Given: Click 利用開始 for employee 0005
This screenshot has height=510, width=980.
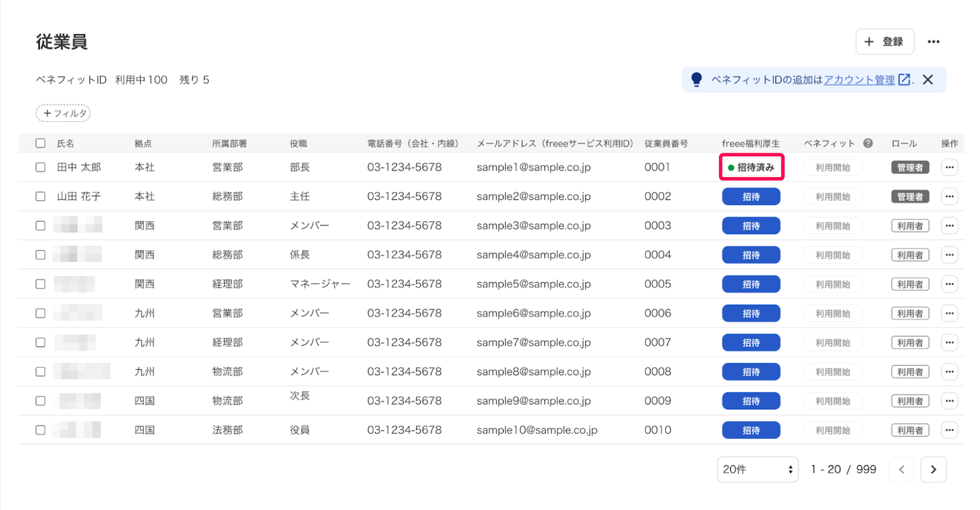Looking at the screenshot, I should click(833, 284).
